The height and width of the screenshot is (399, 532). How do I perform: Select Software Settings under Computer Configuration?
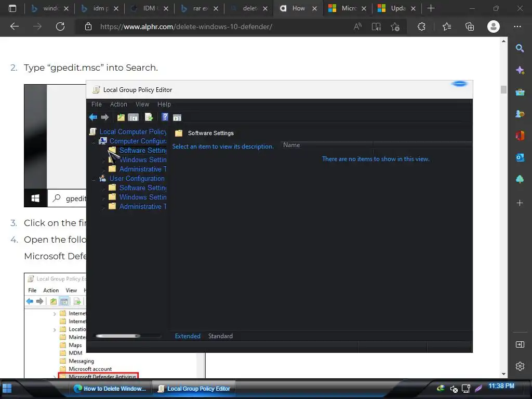click(142, 151)
